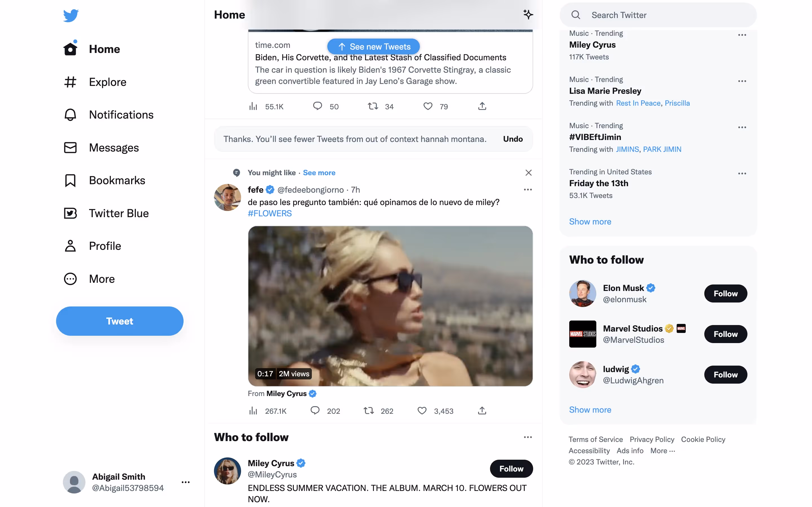812x507 pixels.
Task: Follow Elon Musk
Action: [725, 293]
